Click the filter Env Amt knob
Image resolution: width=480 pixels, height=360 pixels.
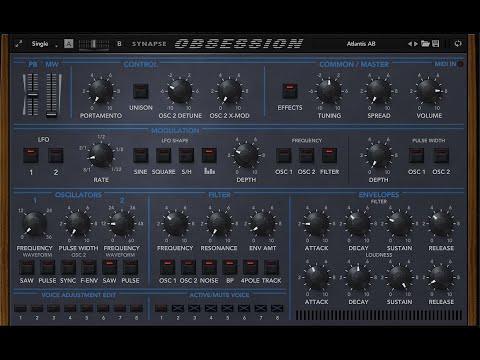pos(263,223)
